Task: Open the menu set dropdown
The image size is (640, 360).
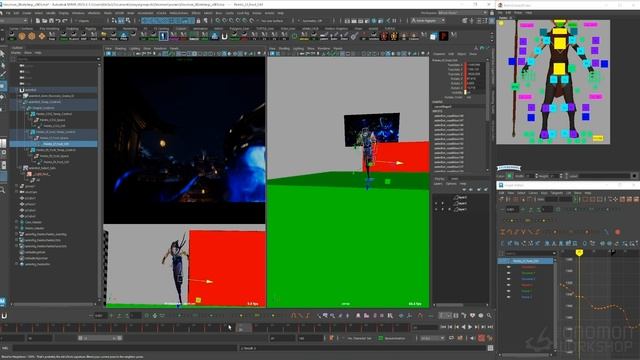Action: 14,20
